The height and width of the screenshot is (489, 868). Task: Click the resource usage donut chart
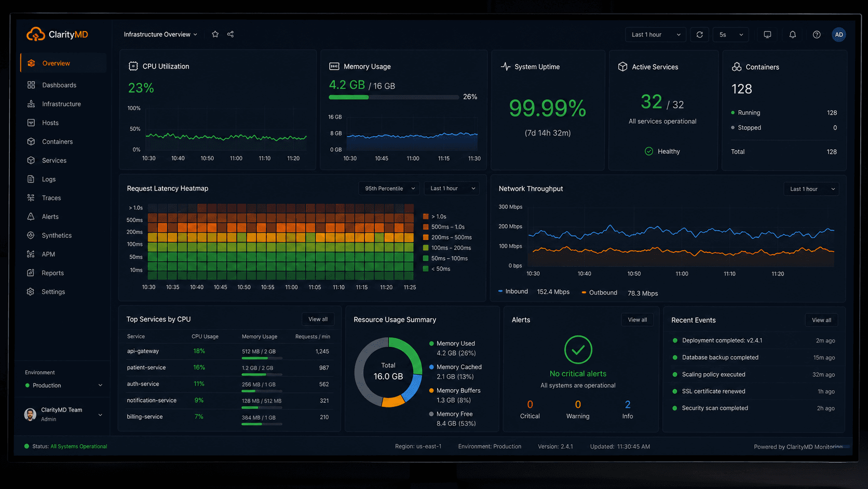388,372
